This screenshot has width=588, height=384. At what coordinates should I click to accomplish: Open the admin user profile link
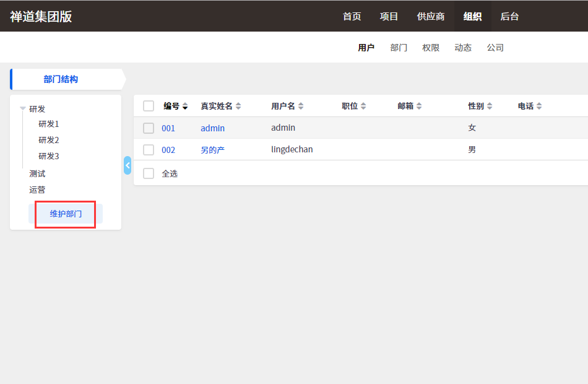coord(212,128)
